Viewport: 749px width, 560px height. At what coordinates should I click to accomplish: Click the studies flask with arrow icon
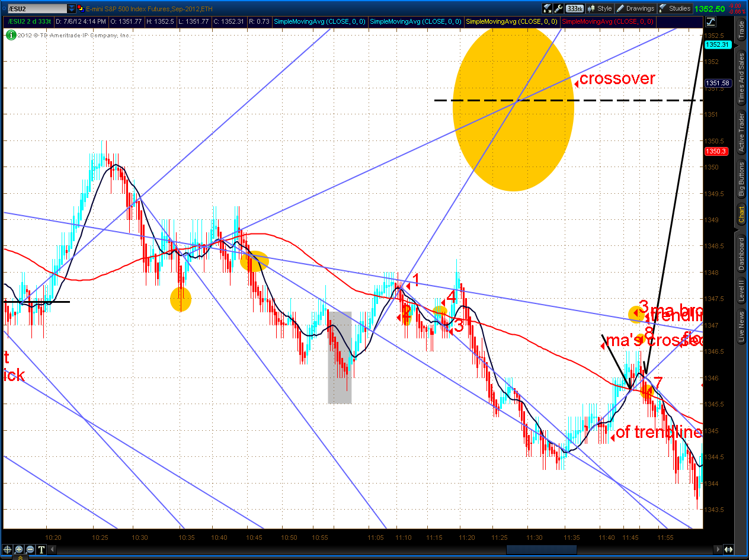pyautogui.click(x=548, y=8)
